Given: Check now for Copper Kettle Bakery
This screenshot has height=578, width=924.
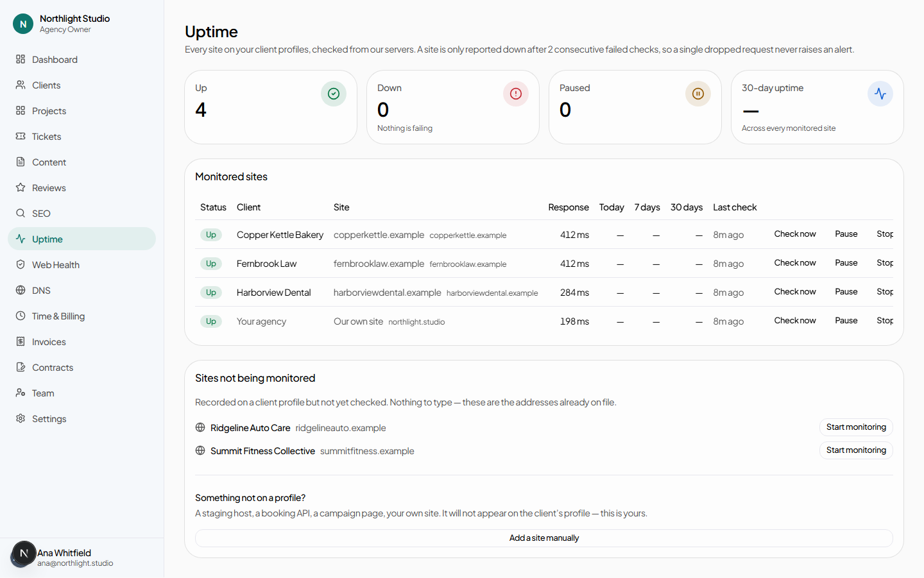Looking at the screenshot, I should point(795,234).
